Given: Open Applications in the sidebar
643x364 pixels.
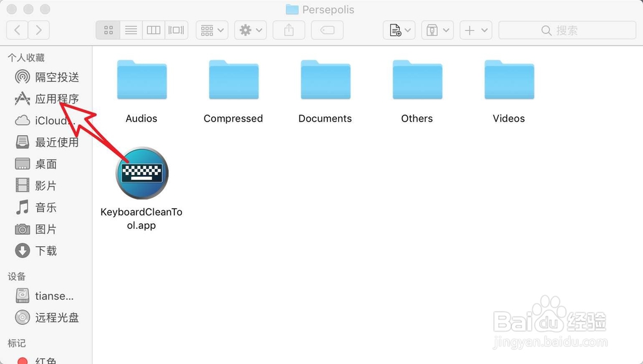Looking at the screenshot, I should click(47, 98).
